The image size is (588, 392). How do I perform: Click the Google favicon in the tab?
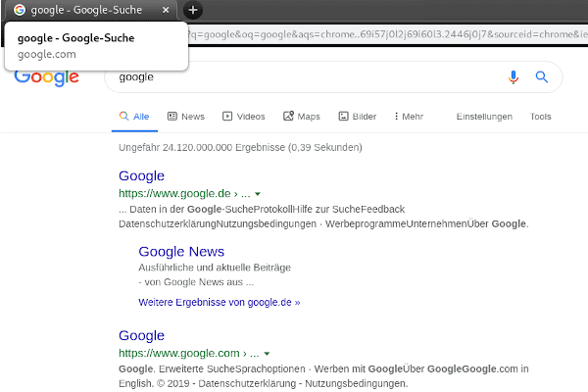pos(20,10)
